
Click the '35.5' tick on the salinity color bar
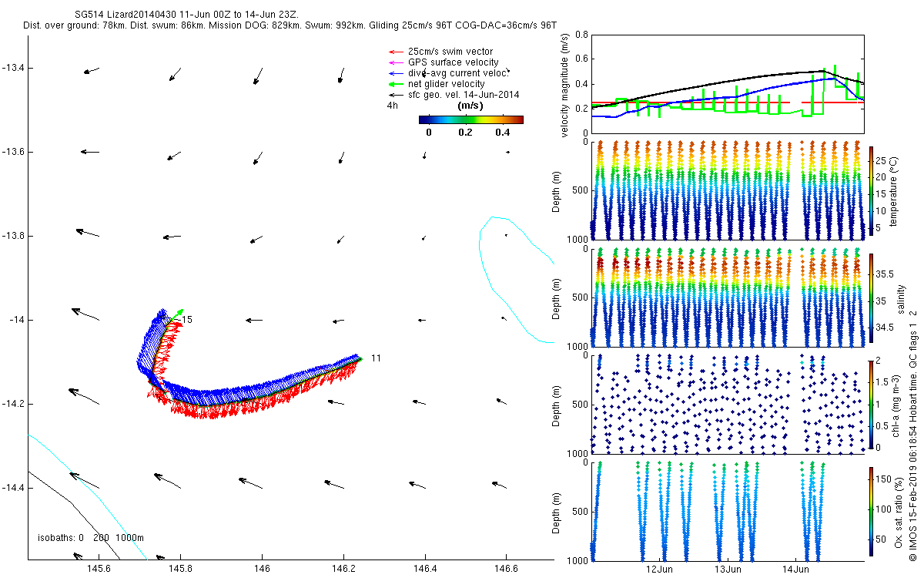[x=885, y=274]
